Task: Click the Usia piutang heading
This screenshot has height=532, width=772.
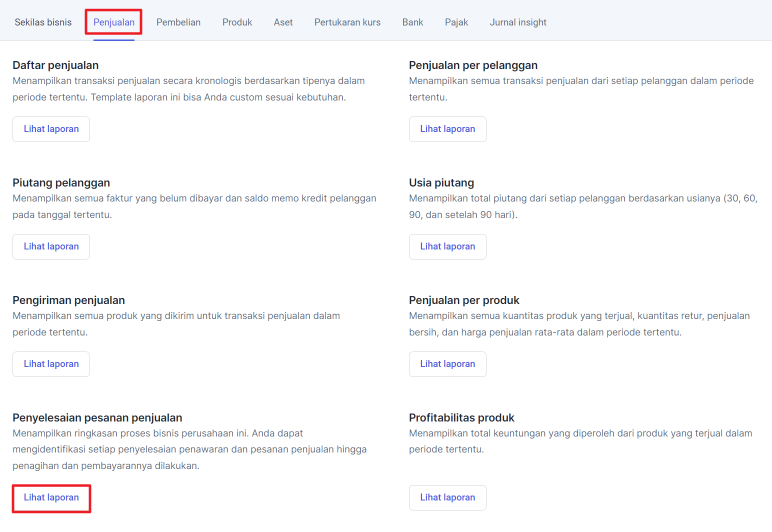Action: click(x=441, y=183)
